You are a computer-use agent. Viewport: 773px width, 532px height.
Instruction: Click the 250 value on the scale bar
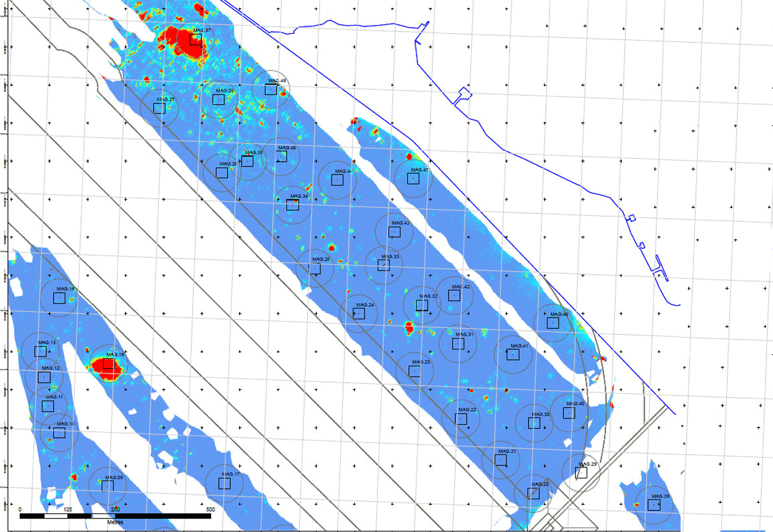(x=115, y=509)
